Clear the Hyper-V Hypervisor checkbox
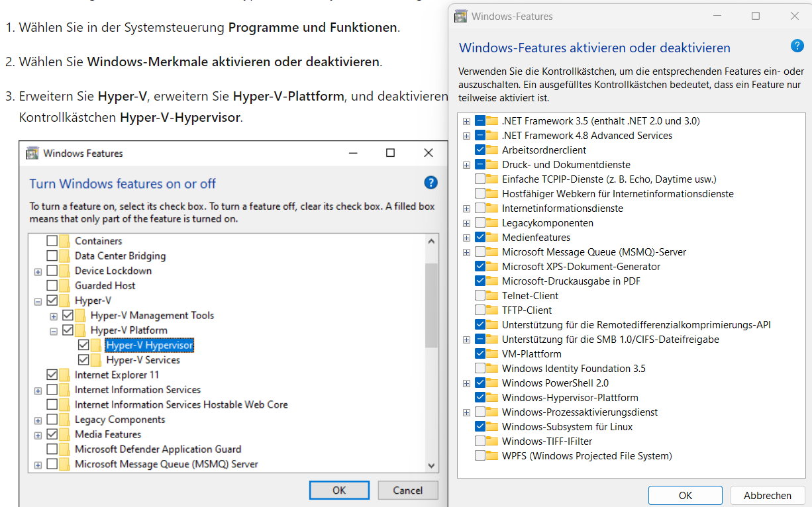Screen dimensions: 812x507 pyautogui.click(x=83, y=345)
